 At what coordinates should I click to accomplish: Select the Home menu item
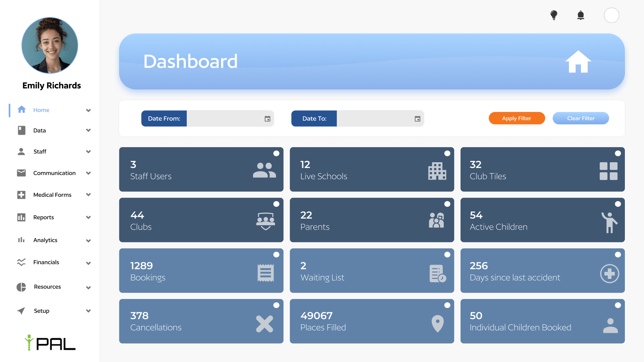tap(41, 110)
